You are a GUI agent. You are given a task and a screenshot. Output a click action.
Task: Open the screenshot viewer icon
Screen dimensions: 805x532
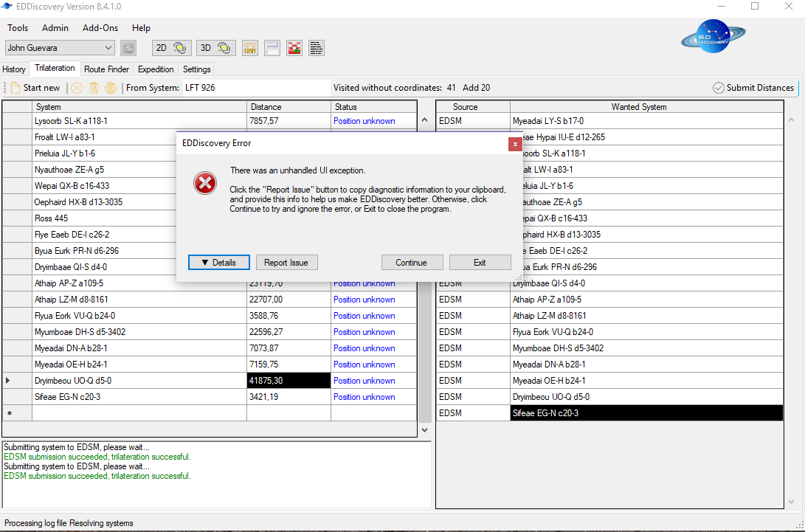(294, 47)
